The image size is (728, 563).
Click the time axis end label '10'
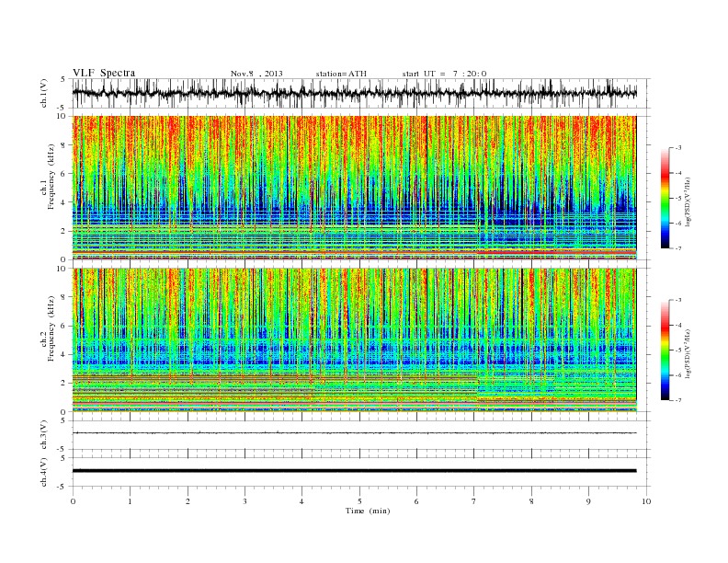point(646,501)
